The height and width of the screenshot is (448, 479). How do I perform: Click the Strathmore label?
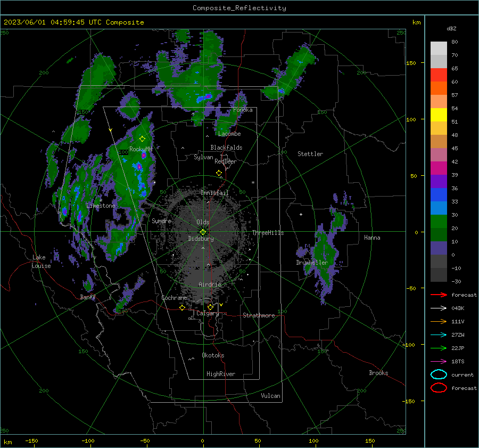coord(259,315)
